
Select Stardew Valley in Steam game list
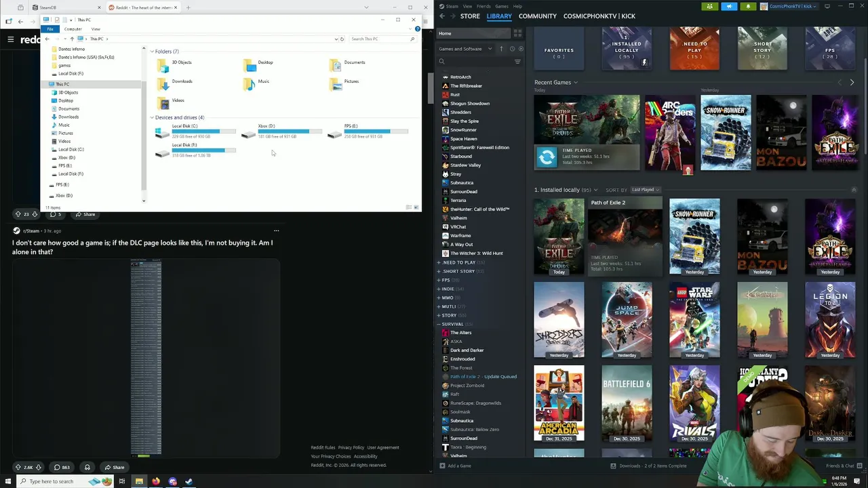tap(465, 165)
